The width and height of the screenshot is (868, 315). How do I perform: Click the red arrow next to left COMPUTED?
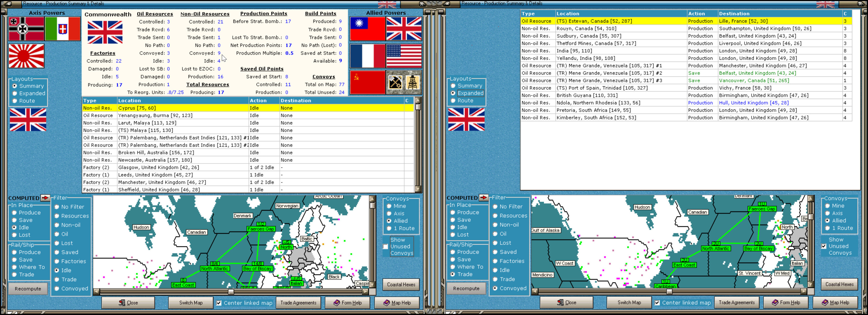[45, 198]
